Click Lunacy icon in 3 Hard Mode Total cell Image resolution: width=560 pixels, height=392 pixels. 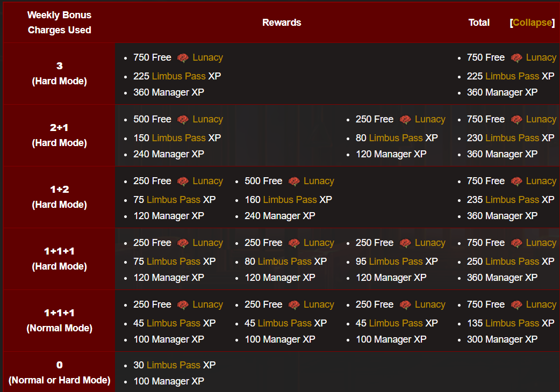pyautogui.click(x=516, y=58)
